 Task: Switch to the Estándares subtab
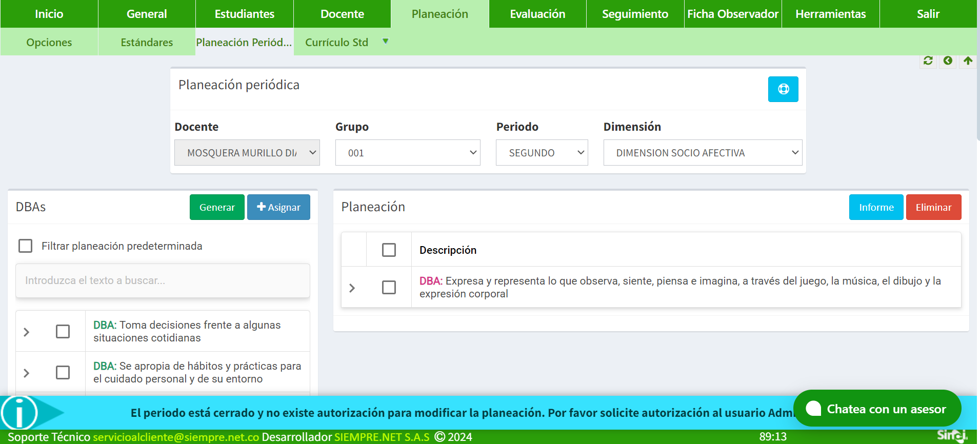(147, 42)
